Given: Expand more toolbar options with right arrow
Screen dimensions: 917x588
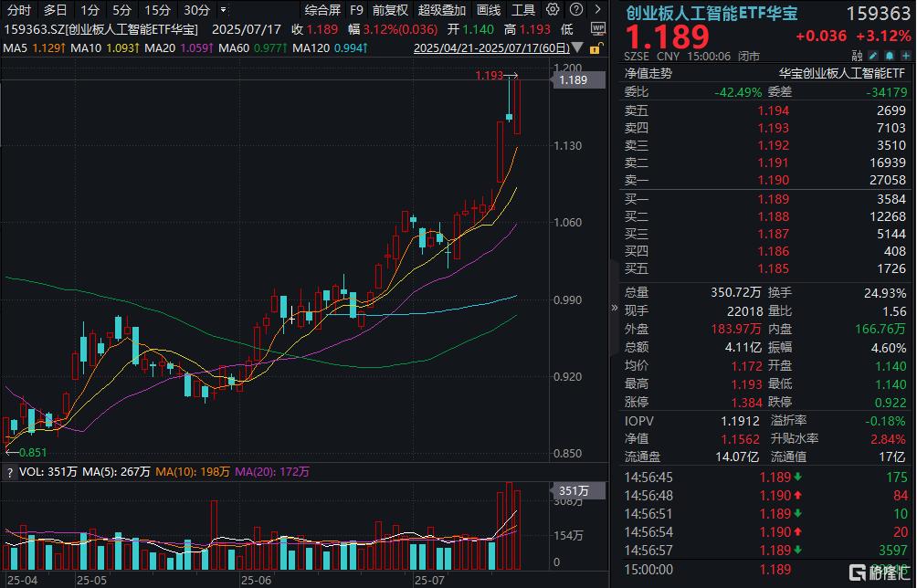Looking at the screenshot, I should coord(597,9).
